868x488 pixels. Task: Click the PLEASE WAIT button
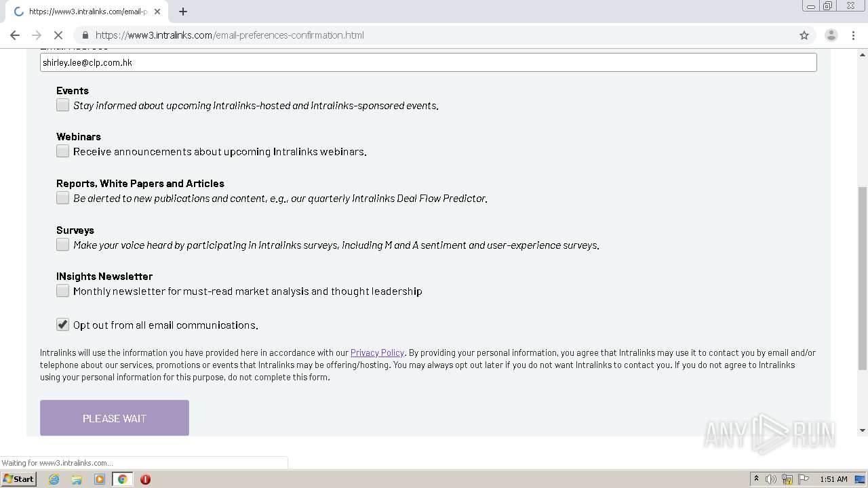tap(115, 418)
